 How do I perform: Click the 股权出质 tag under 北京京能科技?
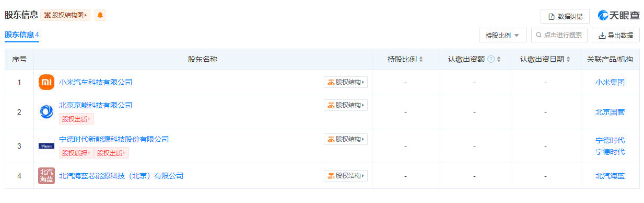pyautogui.click(x=76, y=119)
